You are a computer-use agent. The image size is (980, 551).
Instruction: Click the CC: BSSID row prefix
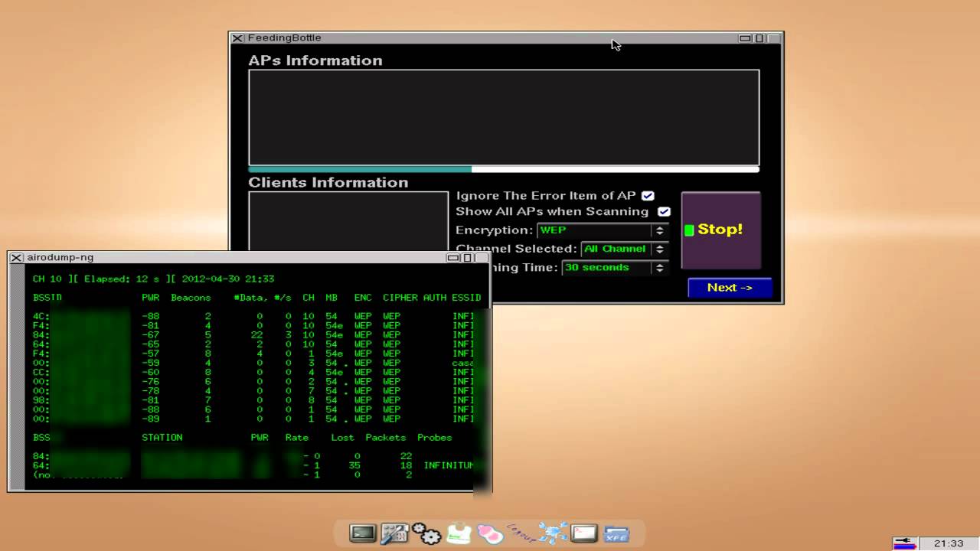tap(41, 372)
